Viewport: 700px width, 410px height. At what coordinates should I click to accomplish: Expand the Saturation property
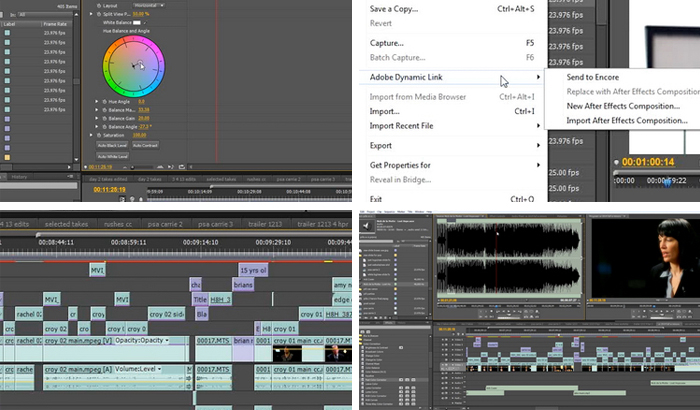click(x=92, y=135)
